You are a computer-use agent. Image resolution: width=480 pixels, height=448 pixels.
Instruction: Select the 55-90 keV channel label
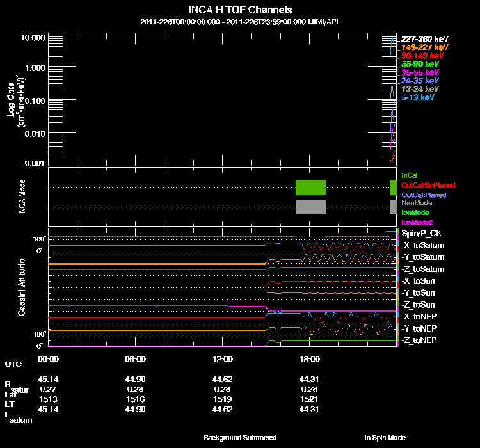pyautogui.click(x=420, y=64)
